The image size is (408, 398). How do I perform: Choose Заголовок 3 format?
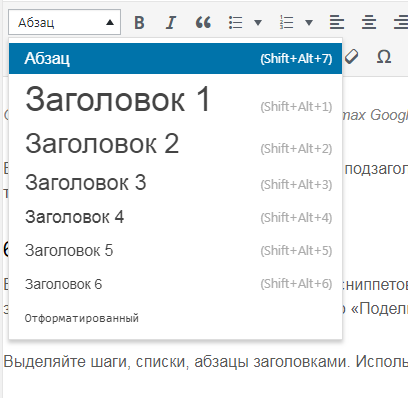click(x=175, y=182)
